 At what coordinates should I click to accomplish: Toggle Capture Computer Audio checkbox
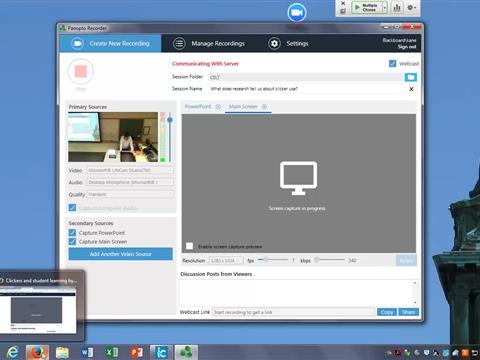(72, 208)
